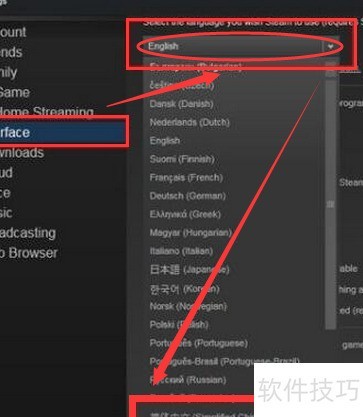
Task: Select Nederlands (Dutch) language option
Action: [189, 122]
